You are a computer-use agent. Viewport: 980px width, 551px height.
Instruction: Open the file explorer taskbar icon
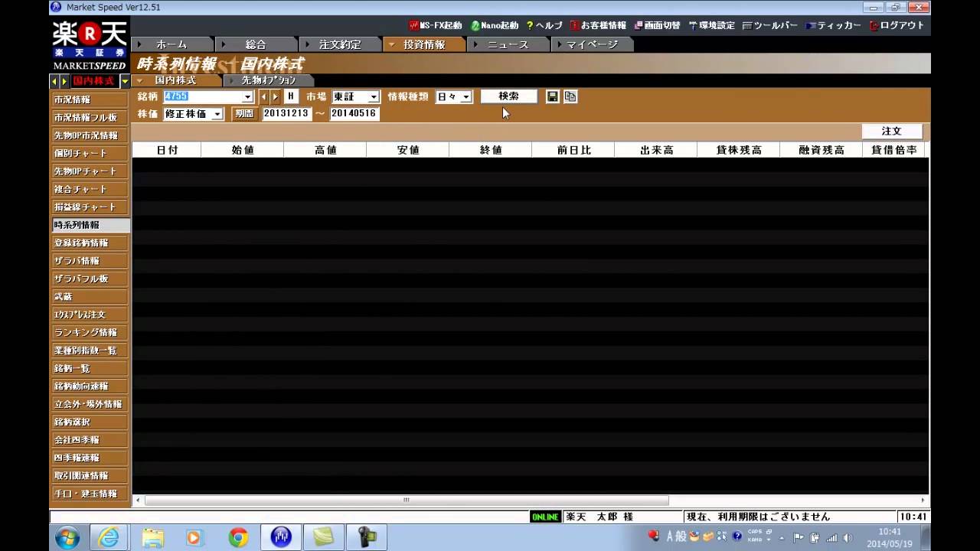point(152,537)
